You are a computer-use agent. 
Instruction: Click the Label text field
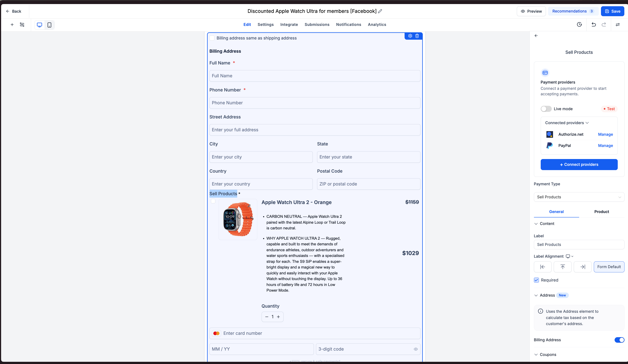point(579,244)
